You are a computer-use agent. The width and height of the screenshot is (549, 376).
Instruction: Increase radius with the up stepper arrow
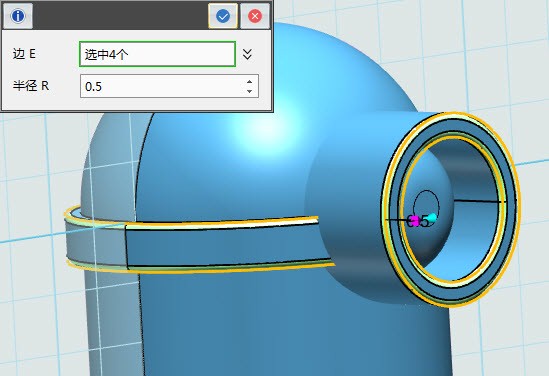pos(249,82)
